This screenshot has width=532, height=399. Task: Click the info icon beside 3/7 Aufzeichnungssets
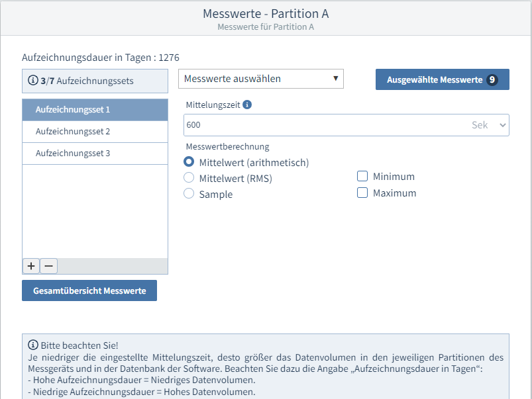[32, 81]
